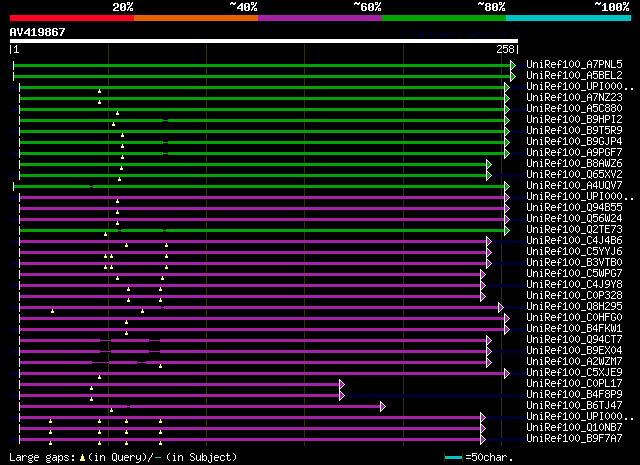Open the UniRef100_B9HPI2 label
This screenshot has height=465, width=640.
click(574, 120)
